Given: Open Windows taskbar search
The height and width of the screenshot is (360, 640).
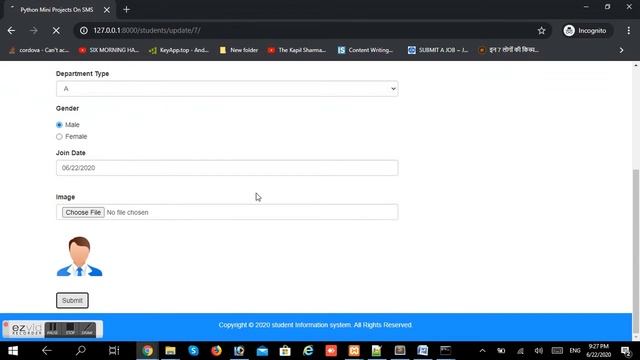Looking at the screenshot, I should pos(80,351).
